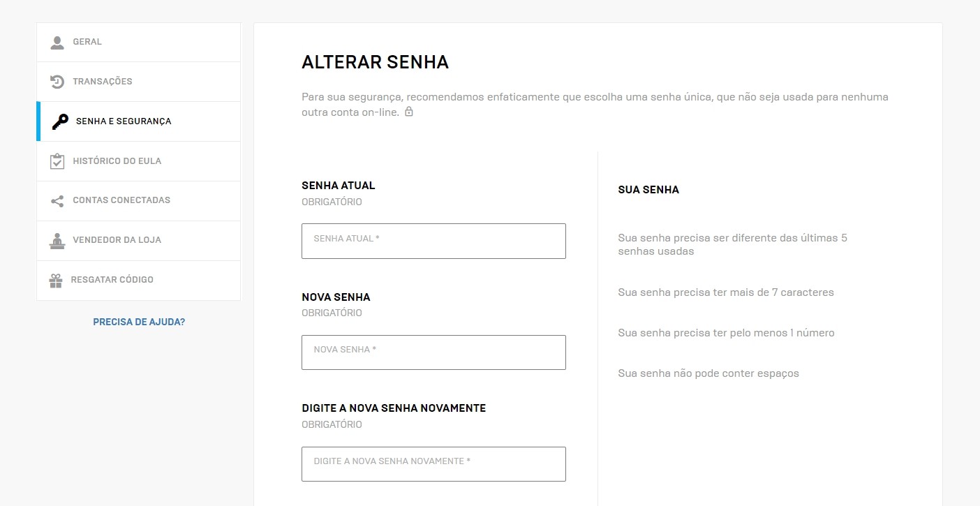The image size is (980, 506).
Task: Click the Precisa de Ajuda? link
Action: click(x=139, y=322)
